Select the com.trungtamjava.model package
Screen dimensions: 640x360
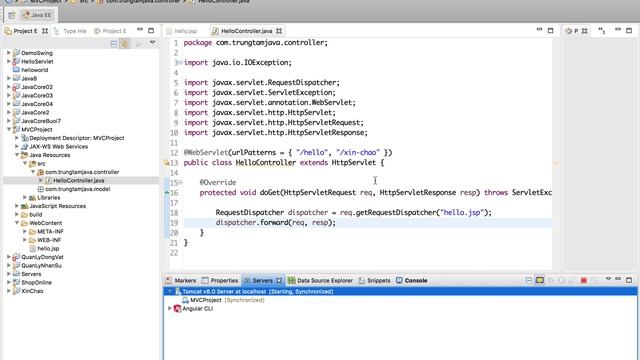[x=77, y=189]
